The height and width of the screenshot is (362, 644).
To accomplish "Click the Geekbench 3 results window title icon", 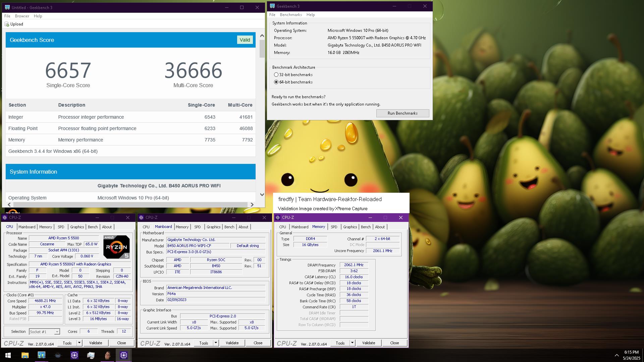I will tap(7, 7).
